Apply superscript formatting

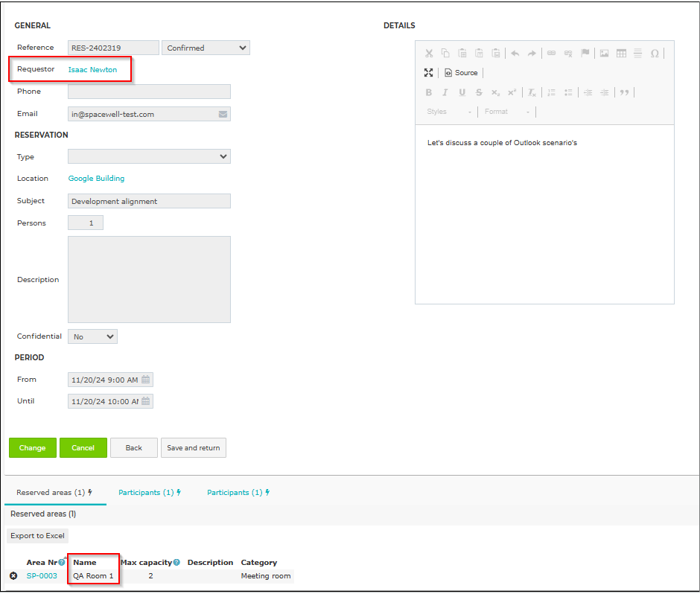[512, 92]
